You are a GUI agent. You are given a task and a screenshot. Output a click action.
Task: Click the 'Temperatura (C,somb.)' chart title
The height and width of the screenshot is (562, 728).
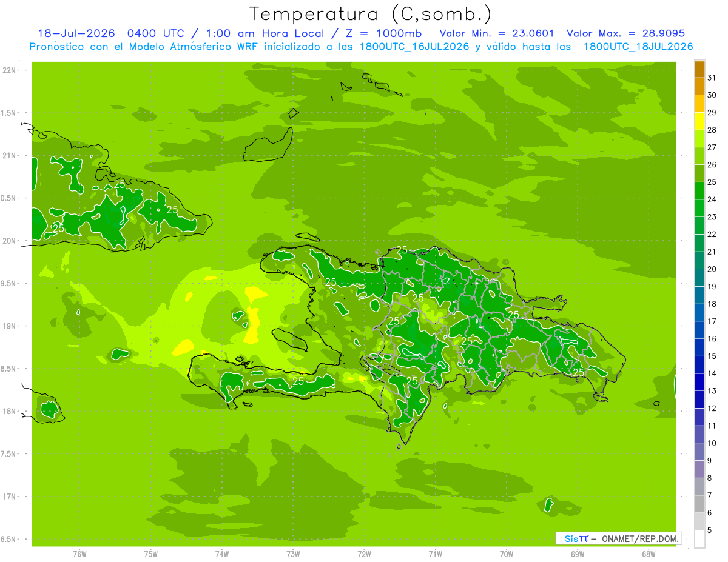point(371,14)
